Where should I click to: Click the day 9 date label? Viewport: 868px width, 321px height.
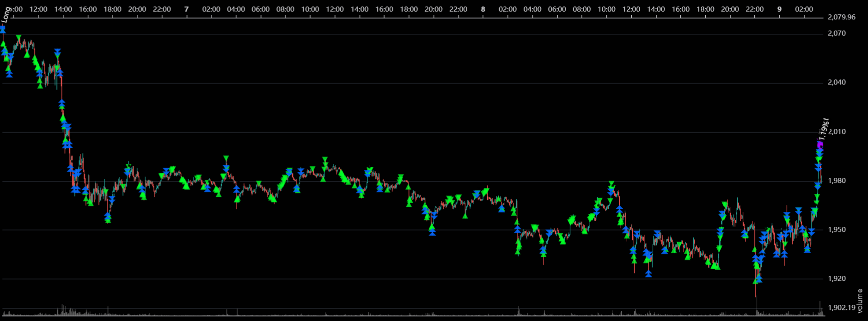click(779, 9)
